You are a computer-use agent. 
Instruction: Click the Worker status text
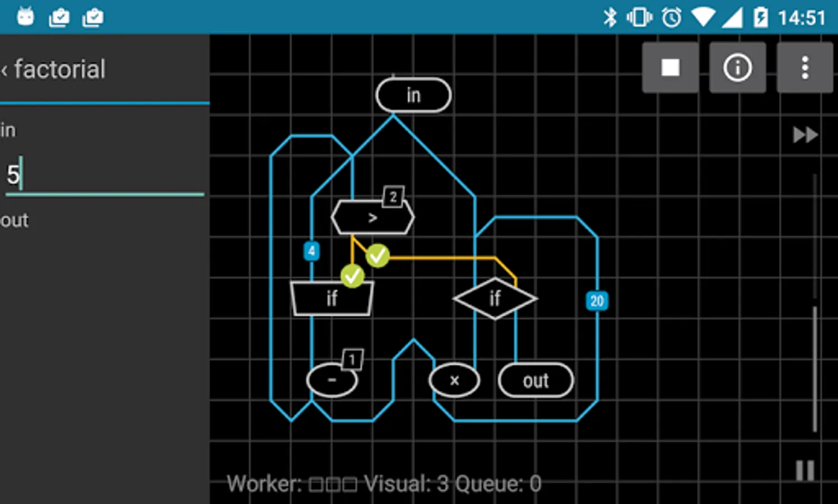tap(292, 483)
